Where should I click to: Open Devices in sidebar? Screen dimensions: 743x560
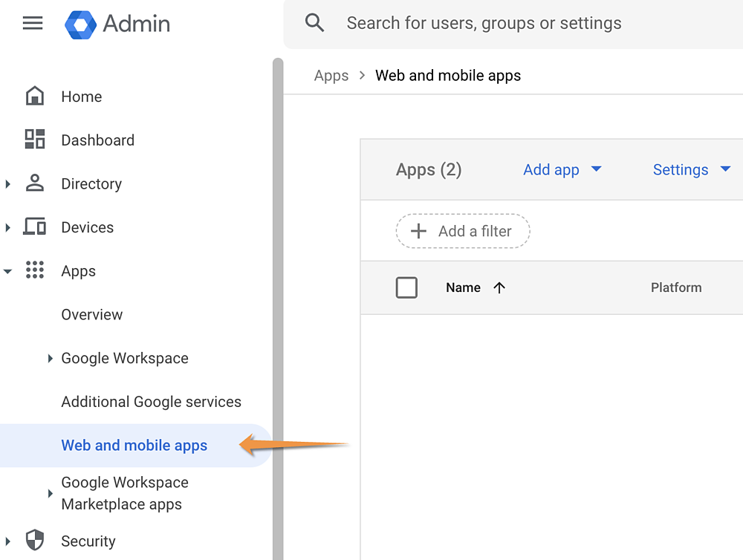pyautogui.click(x=88, y=227)
